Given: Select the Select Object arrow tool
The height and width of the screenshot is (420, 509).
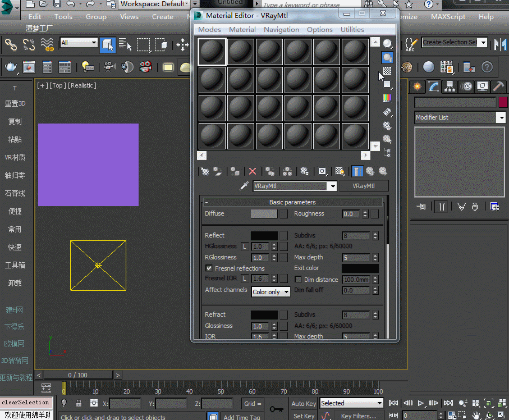Looking at the screenshot, I should [107, 43].
